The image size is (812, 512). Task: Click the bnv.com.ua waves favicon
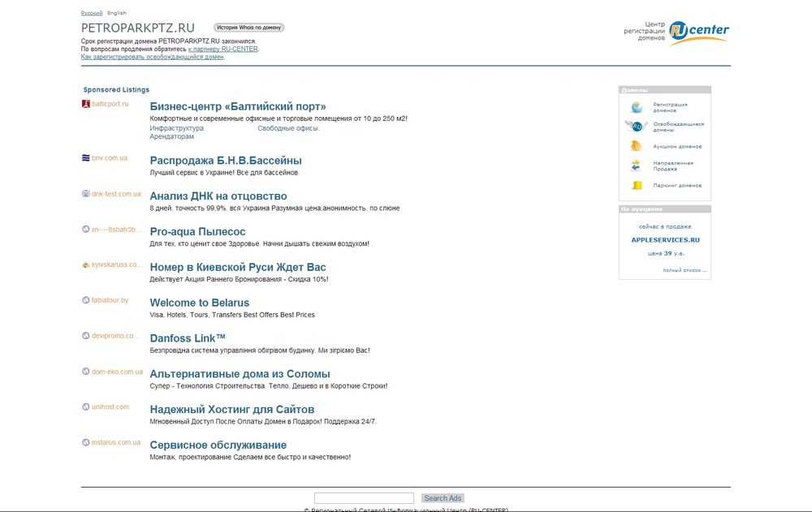(86, 158)
